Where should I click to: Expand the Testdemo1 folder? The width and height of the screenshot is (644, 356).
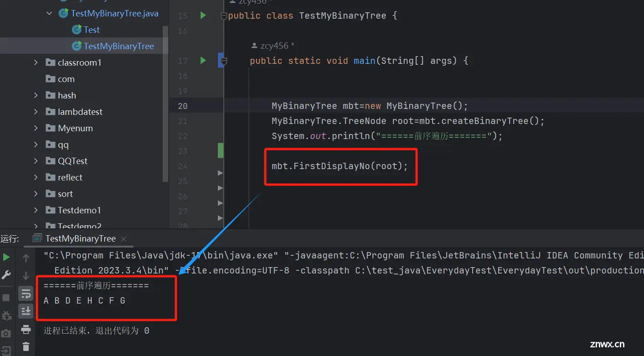pos(36,210)
